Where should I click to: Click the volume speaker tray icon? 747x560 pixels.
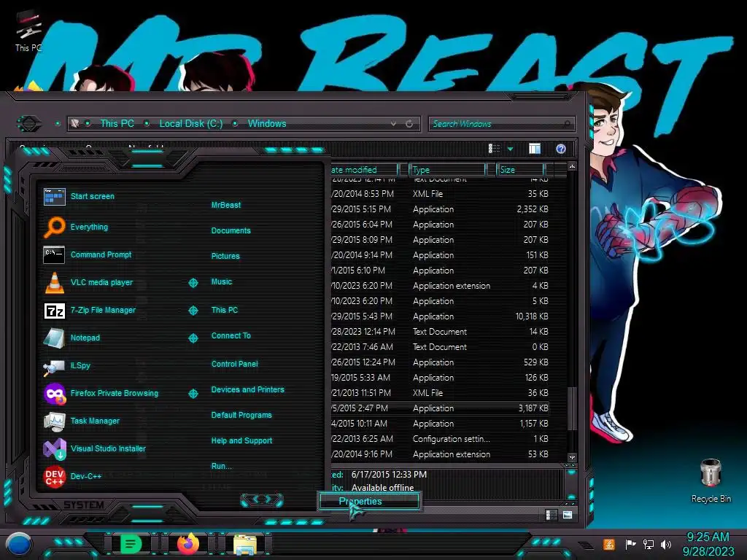pos(666,544)
